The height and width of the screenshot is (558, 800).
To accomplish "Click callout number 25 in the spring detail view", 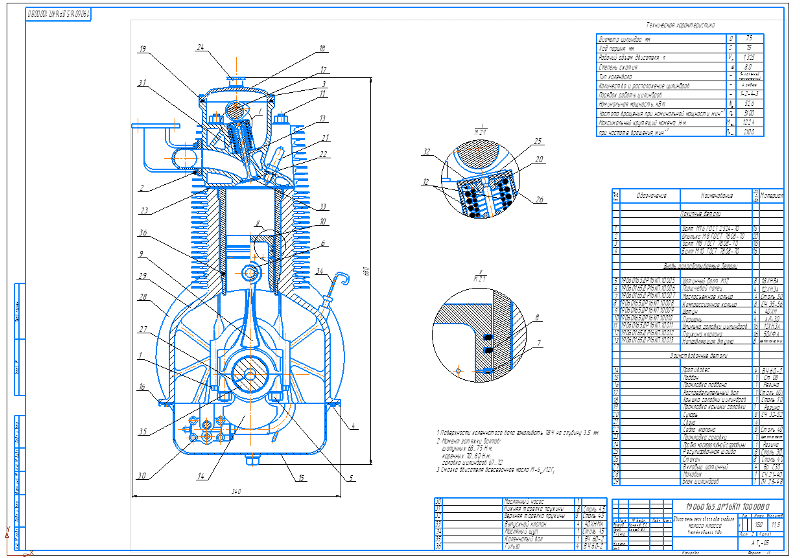I will tap(538, 141).
